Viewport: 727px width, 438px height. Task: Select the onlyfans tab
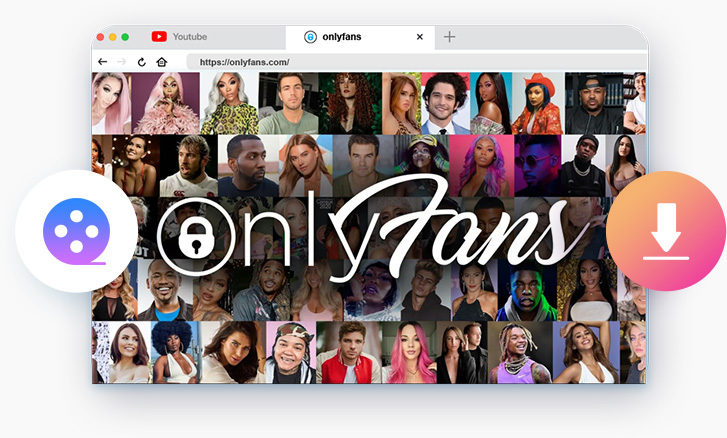tap(360, 37)
